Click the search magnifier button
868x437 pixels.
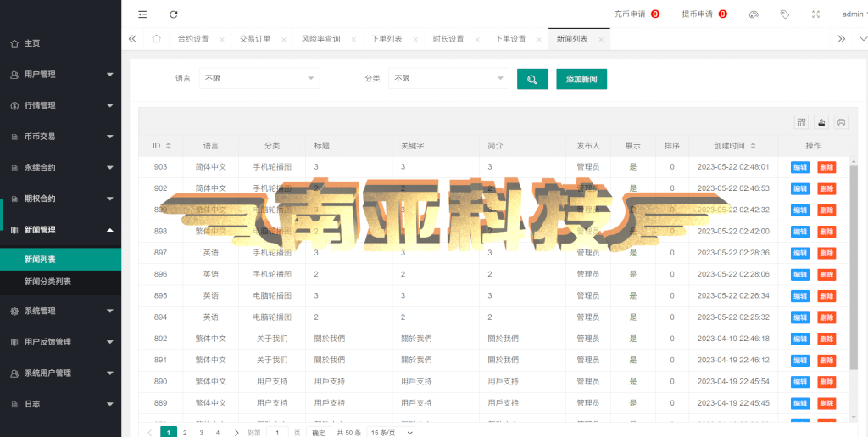[532, 79]
